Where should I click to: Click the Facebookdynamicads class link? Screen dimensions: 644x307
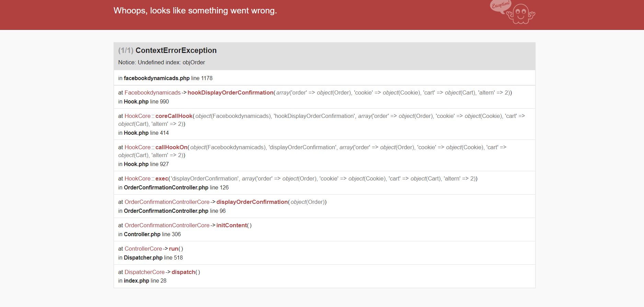(x=152, y=93)
